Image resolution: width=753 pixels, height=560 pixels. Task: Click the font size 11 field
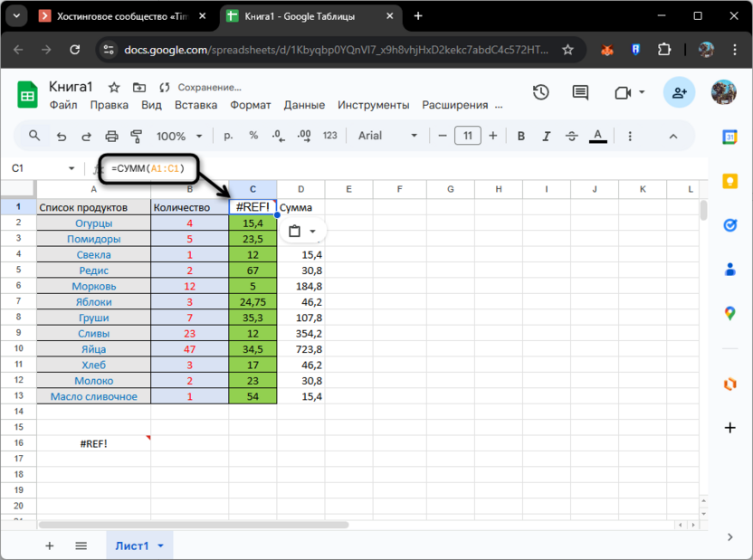468,136
